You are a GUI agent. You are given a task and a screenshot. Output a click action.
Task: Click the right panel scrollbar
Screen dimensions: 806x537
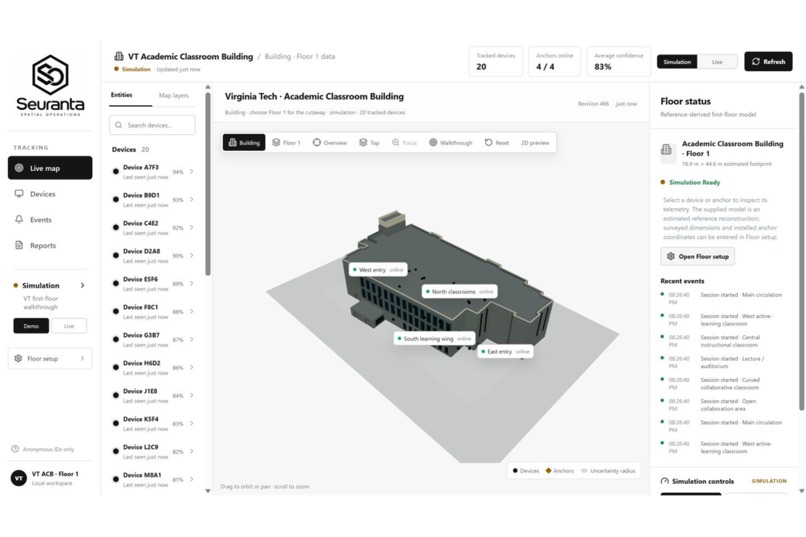pos(801,251)
